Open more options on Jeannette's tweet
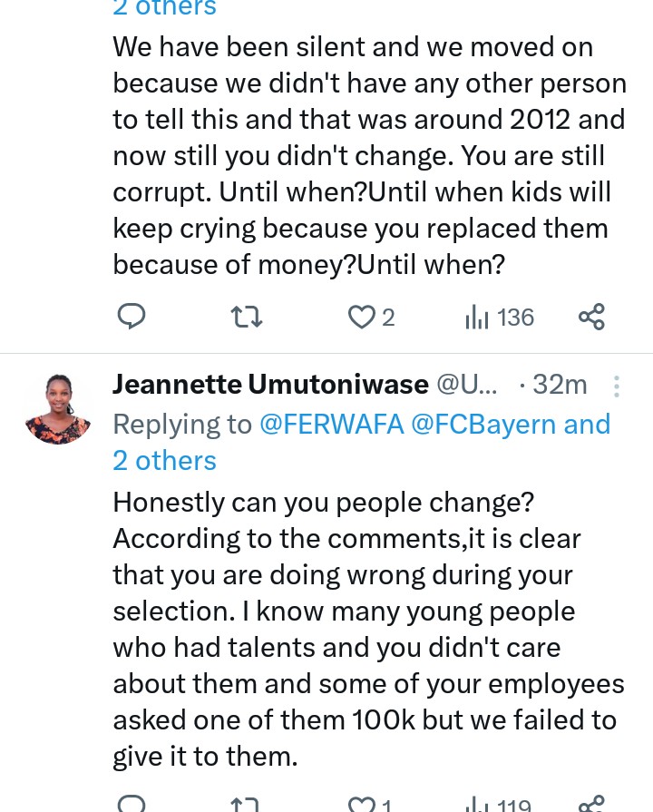The width and height of the screenshot is (653, 812). pyautogui.click(x=617, y=386)
